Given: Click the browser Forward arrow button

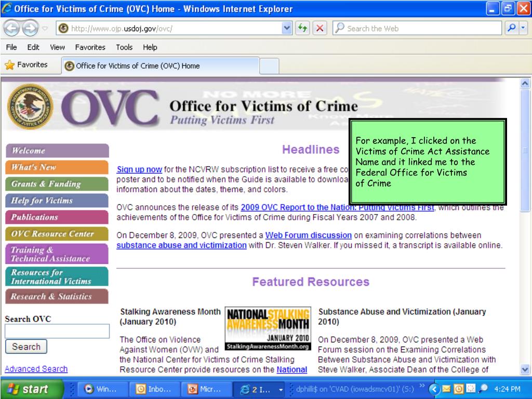Looking at the screenshot, I should [31, 29].
